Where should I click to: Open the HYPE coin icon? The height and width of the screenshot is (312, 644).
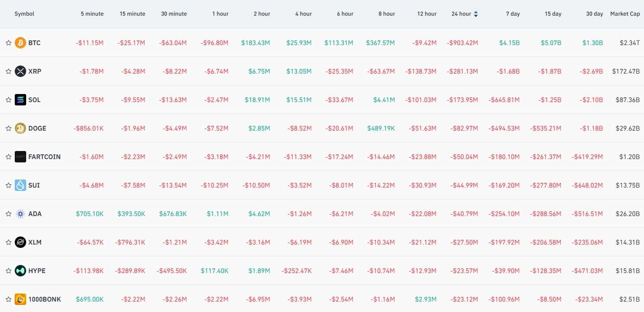tap(20, 271)
